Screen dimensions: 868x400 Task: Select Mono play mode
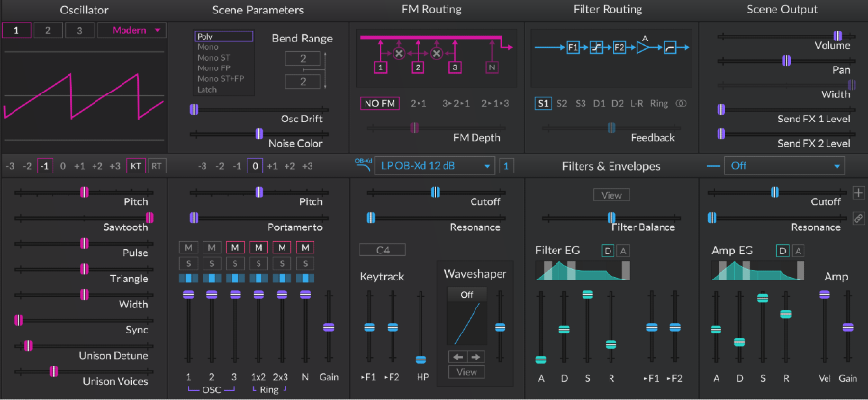coord(207,47)
